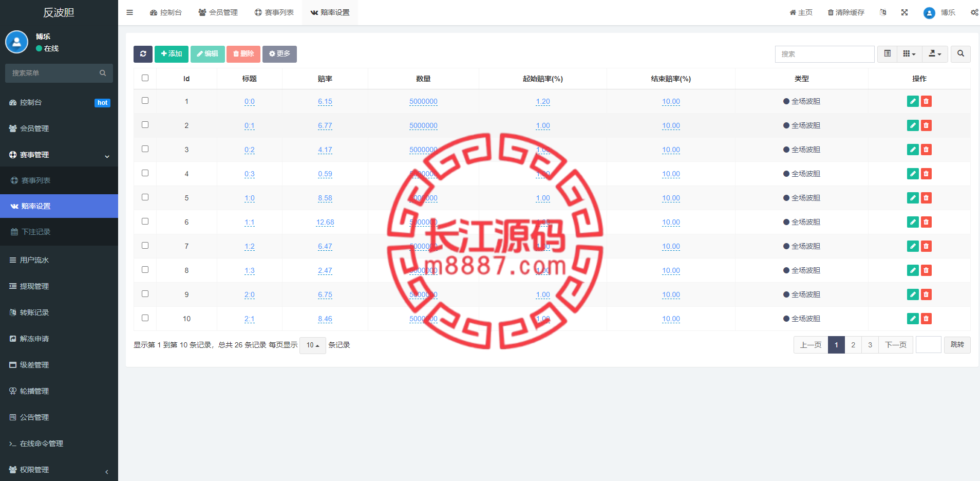Go to page 3 of the table
Viewport: 980px width, 481px height.
(x=870, y=345)
